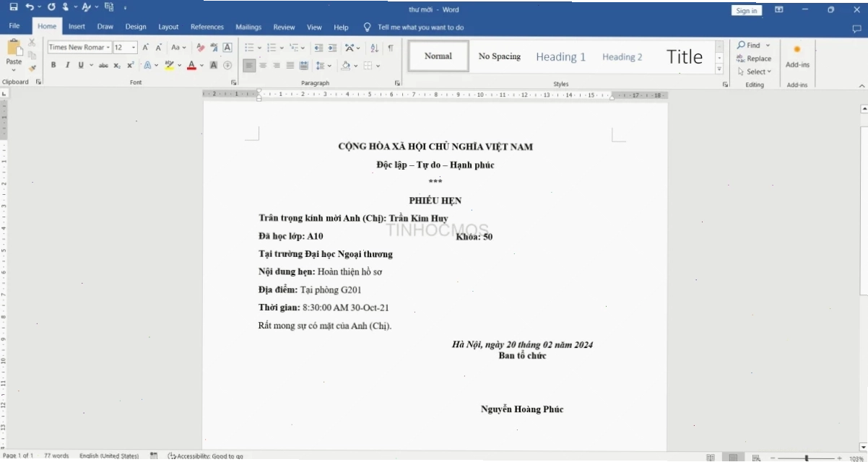Redo with the repeat icon
This screenshot has height=462, width=868.
[51, 7]
